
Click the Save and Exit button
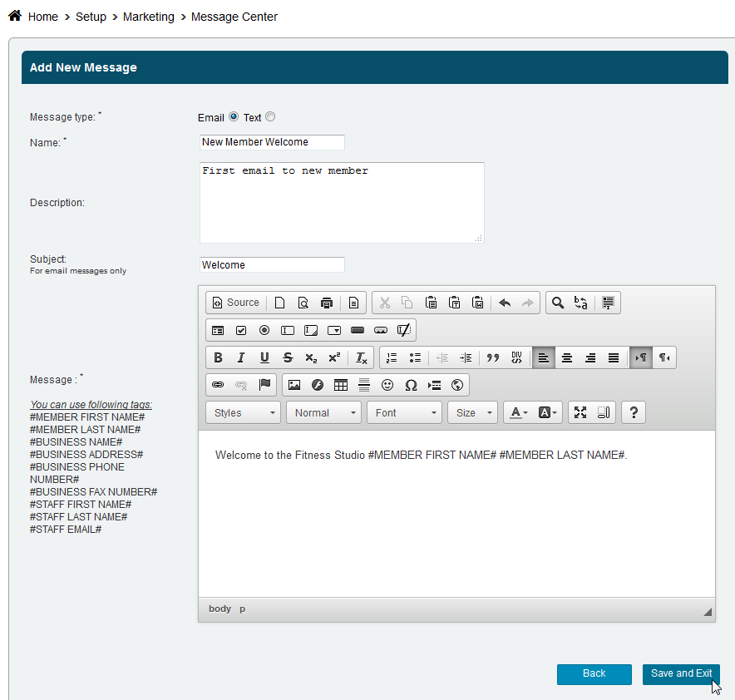tap(681, 673)
